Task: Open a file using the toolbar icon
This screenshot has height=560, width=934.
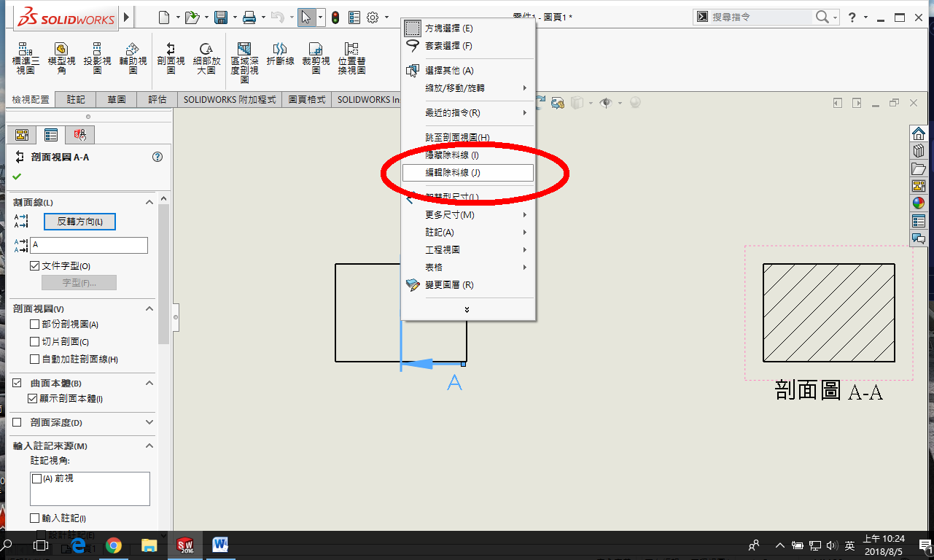Action: [x=192, y=17]
